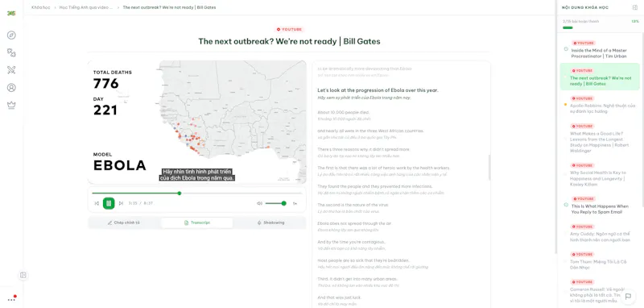Go to Khóa học breadcrumb
Screen dimensions: 644x308
tap(41, 7)
